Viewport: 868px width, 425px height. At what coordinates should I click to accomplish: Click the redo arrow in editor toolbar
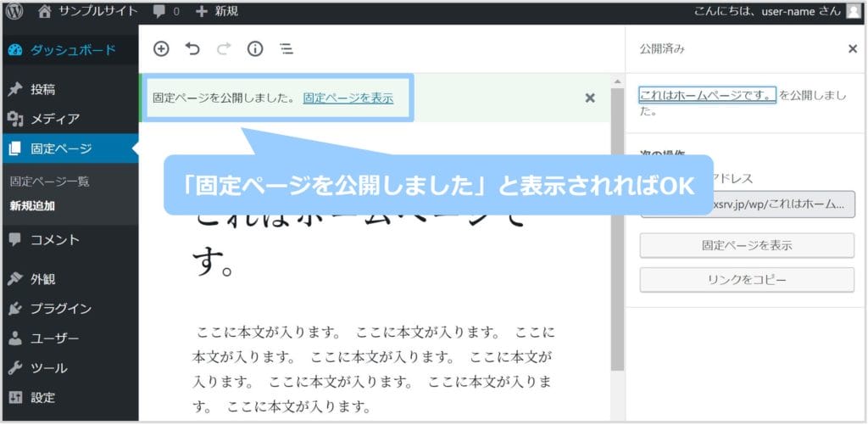tap(224, 48)
